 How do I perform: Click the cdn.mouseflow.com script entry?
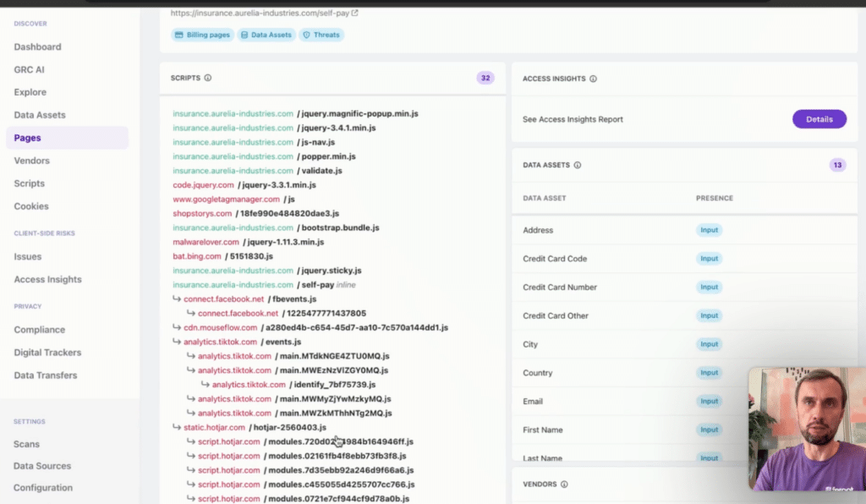click(315, 328)
